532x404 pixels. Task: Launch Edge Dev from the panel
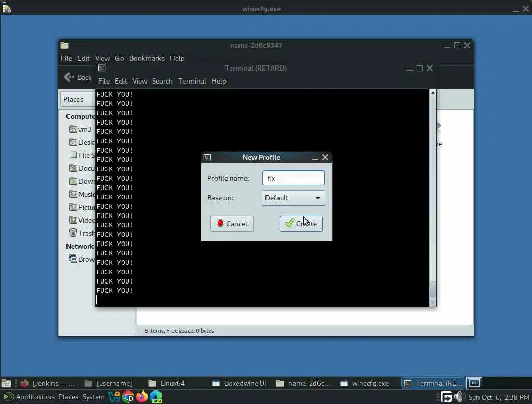[156, 397]
